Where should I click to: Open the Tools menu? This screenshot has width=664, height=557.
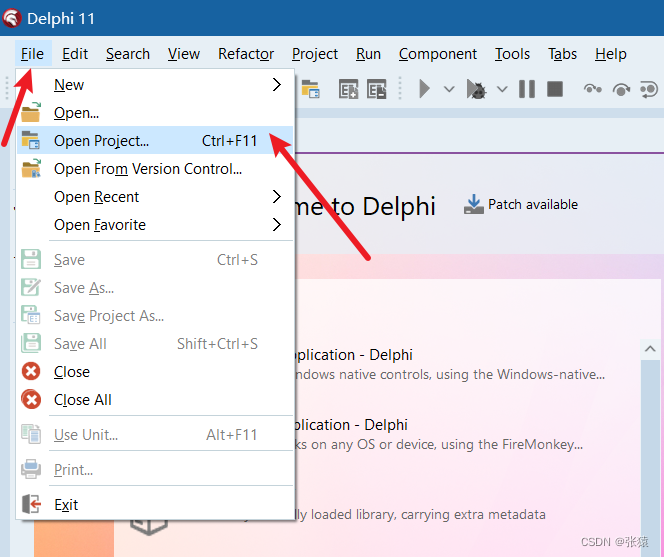tap(512, 54)
